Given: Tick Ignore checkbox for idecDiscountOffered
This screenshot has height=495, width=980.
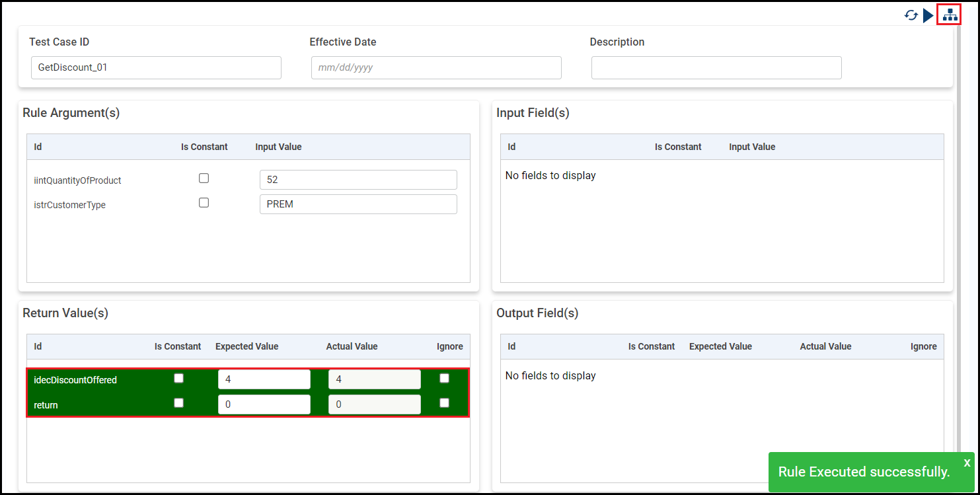Looking at the screenshot, I should coord(444,378).
